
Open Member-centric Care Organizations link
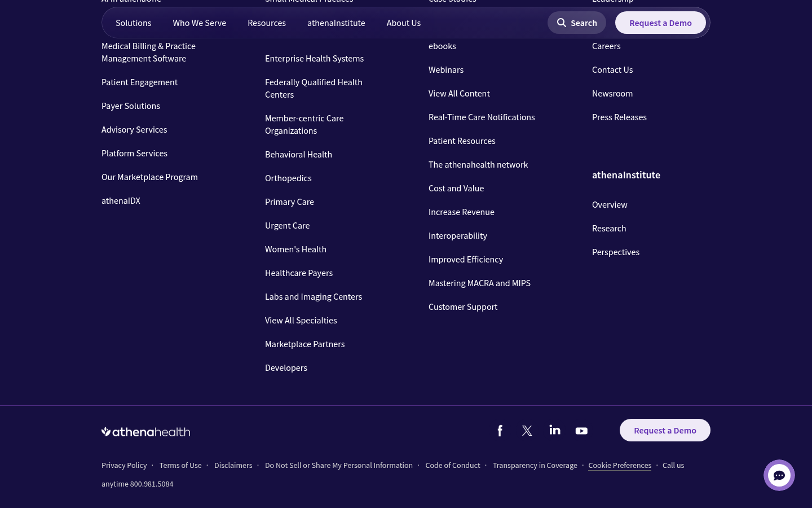[304, 124]
